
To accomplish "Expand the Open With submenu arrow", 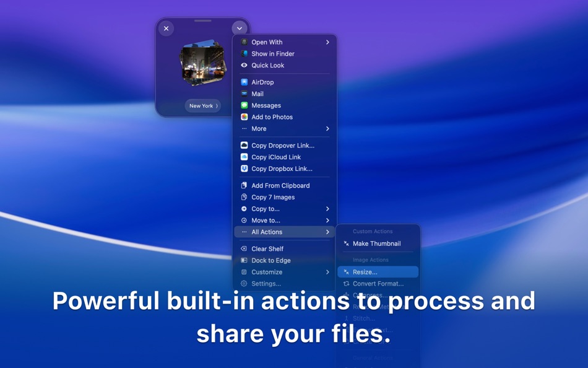I will click(x=327, y=42).
